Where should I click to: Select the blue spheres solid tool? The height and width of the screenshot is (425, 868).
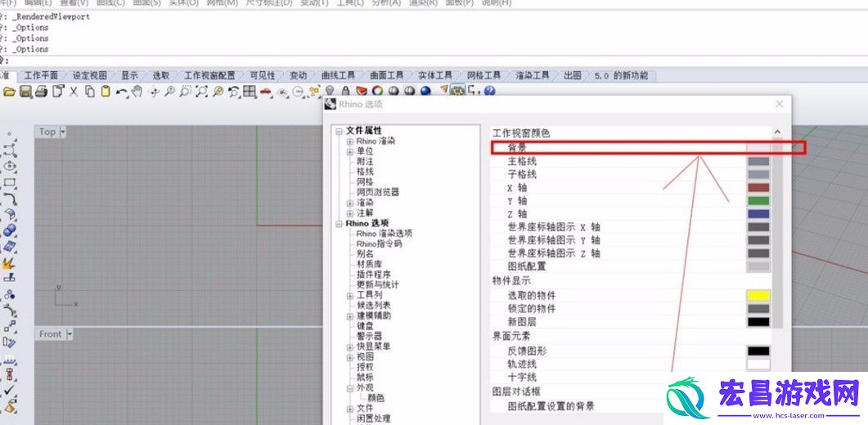10,230
